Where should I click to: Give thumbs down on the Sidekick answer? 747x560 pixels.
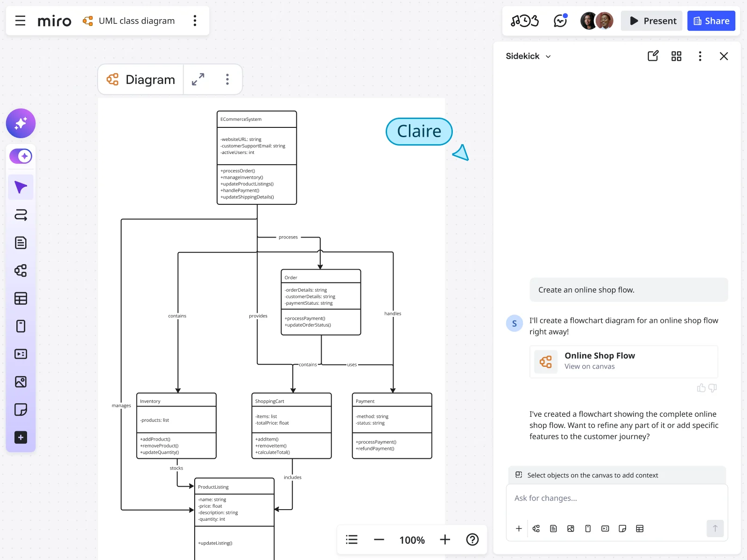712,388
